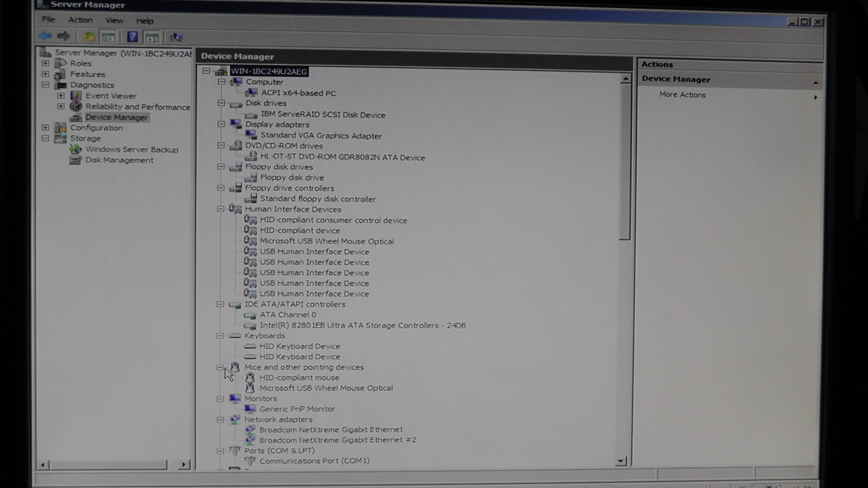Click the blue Help question mark icon

click(x=132, y=37)
